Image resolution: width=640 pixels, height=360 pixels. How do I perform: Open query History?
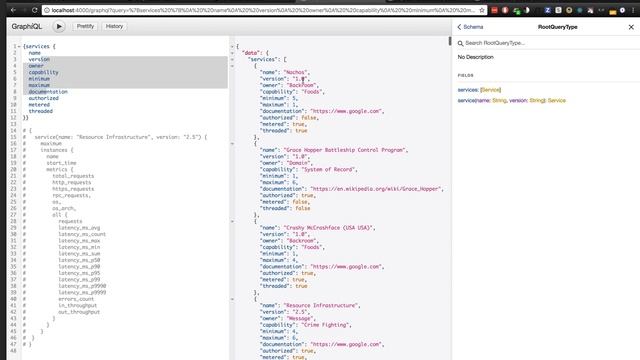pyautogui.click(x=114, y=26)
